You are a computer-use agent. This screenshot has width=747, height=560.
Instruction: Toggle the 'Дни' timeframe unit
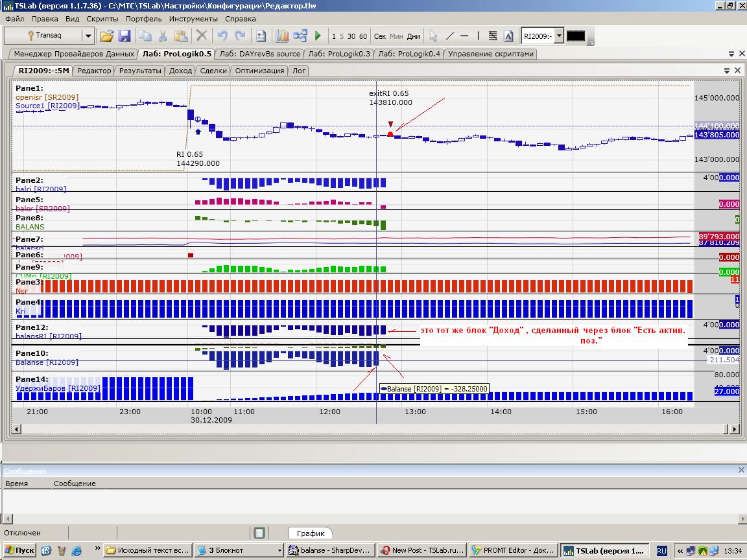click(x=413, y=36)
